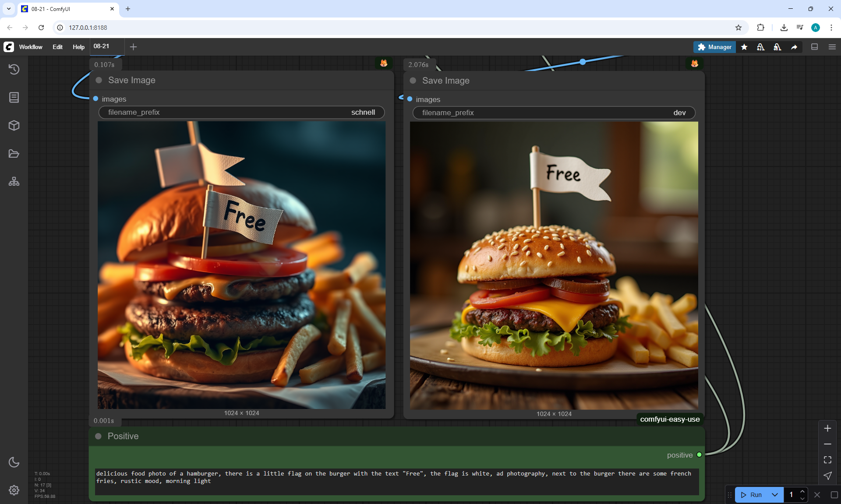Collapse the Positive node via its dot
This screenshot has height=504, width=841.
(x=99, y=436)
